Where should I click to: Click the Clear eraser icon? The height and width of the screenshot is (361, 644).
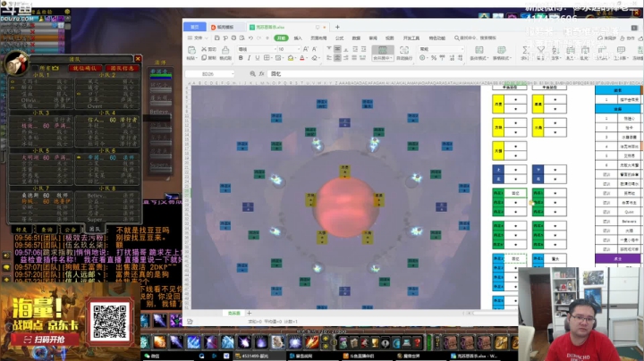(x=314, y=58)
